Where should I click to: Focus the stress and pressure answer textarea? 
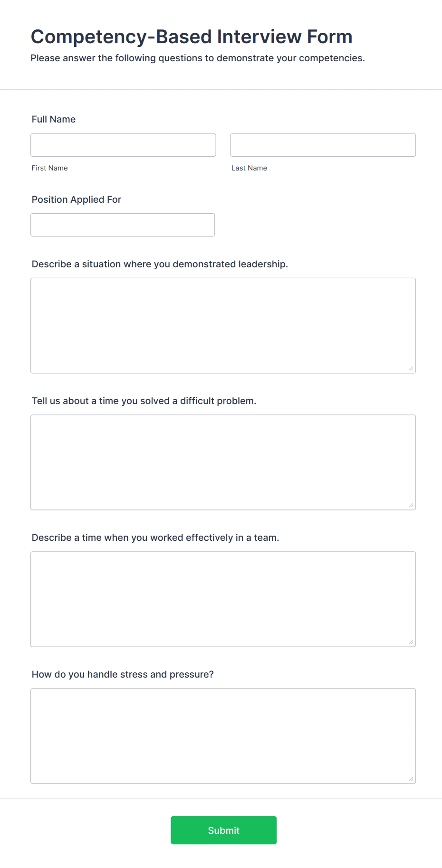tap(223, 736)
